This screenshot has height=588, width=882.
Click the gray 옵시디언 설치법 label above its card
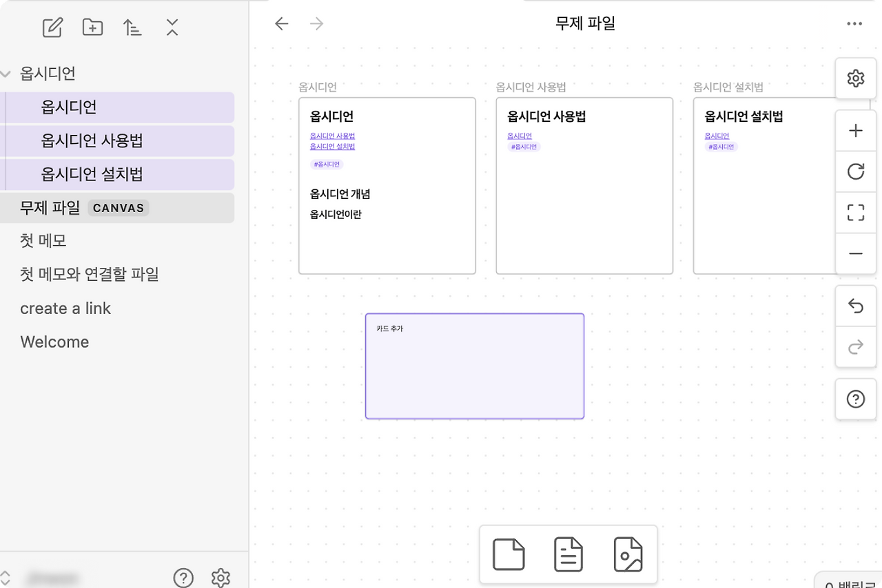pyautogui.click(x=728, y=87)
